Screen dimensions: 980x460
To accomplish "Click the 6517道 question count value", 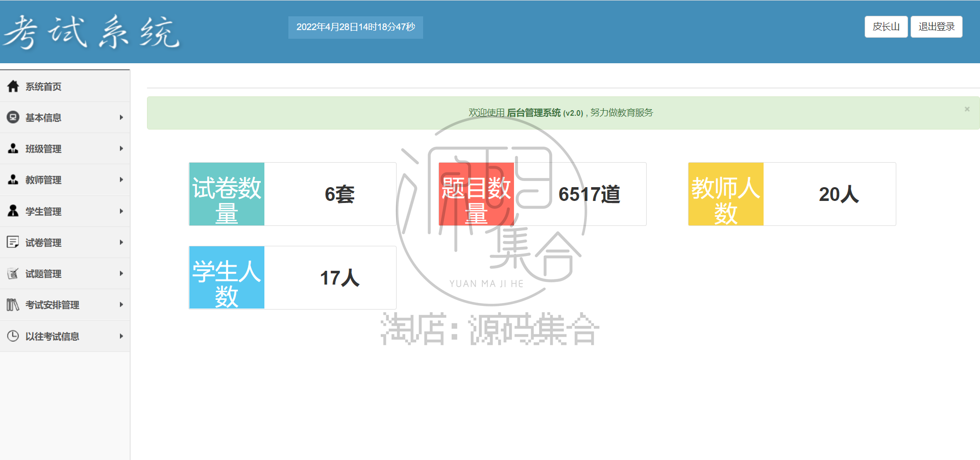I will point(589,194).
